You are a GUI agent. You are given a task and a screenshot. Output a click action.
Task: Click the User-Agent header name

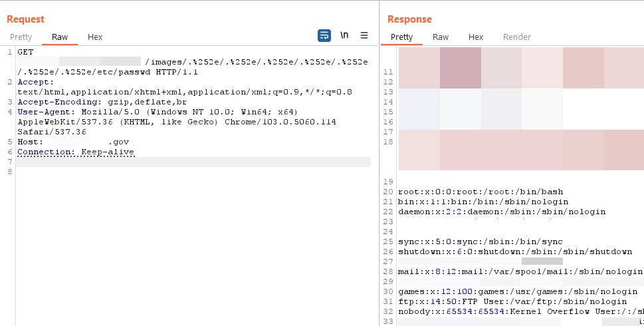pyautogui.click(x=47, y=112)
